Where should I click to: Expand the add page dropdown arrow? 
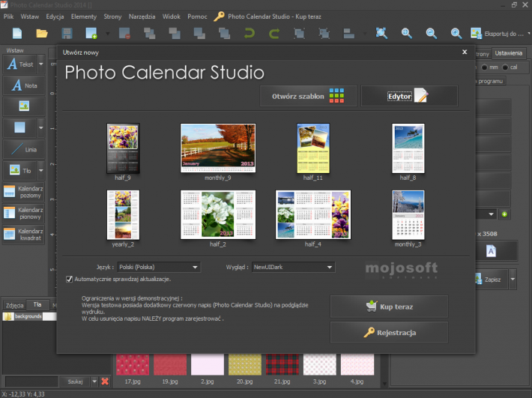coord(108,34)
